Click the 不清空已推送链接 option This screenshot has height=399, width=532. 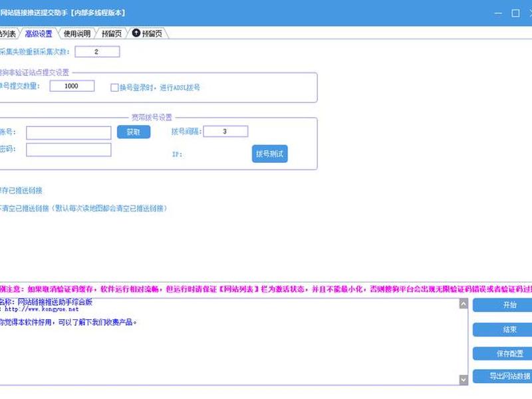point(84,208)
